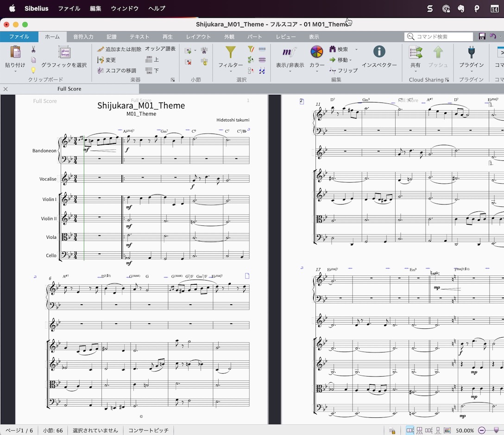Screen dimensions: 504x435
Task: Switch to the Note Input ribbon tab
Action: click(83, 37)
